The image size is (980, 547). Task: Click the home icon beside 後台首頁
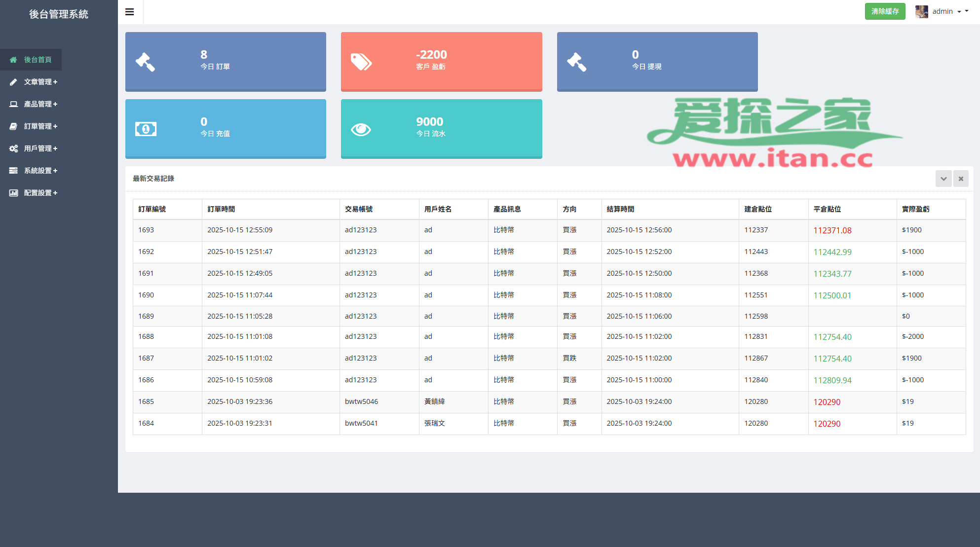point(13,60)
